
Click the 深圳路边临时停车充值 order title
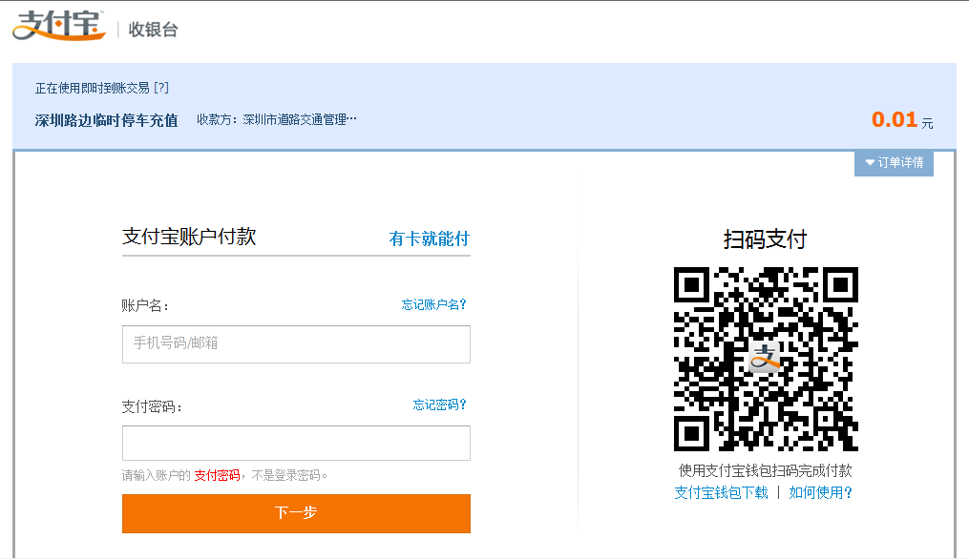106,120
